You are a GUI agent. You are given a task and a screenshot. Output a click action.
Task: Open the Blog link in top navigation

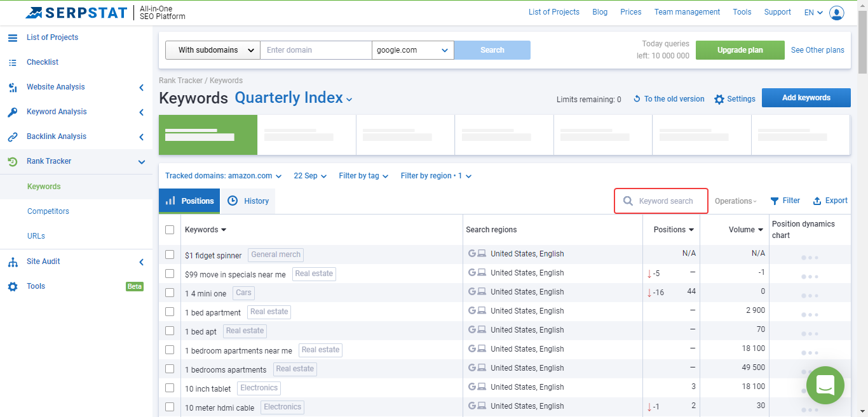600,12
